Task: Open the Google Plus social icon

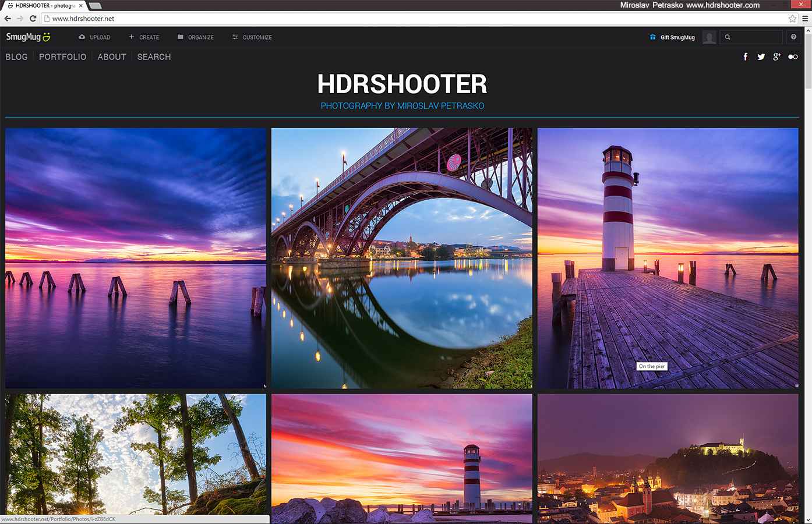Action: pos(776,56)
